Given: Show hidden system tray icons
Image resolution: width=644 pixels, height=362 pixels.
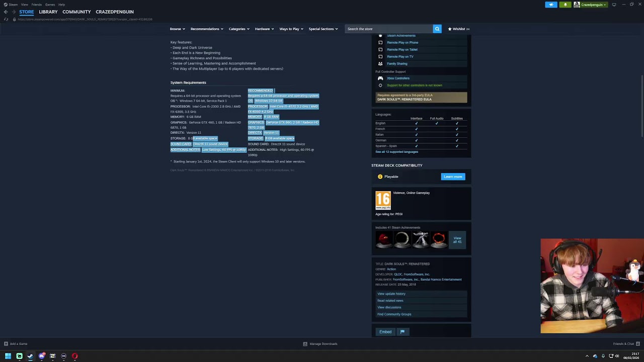Looking at the screenshot, I should coord(587,356).
